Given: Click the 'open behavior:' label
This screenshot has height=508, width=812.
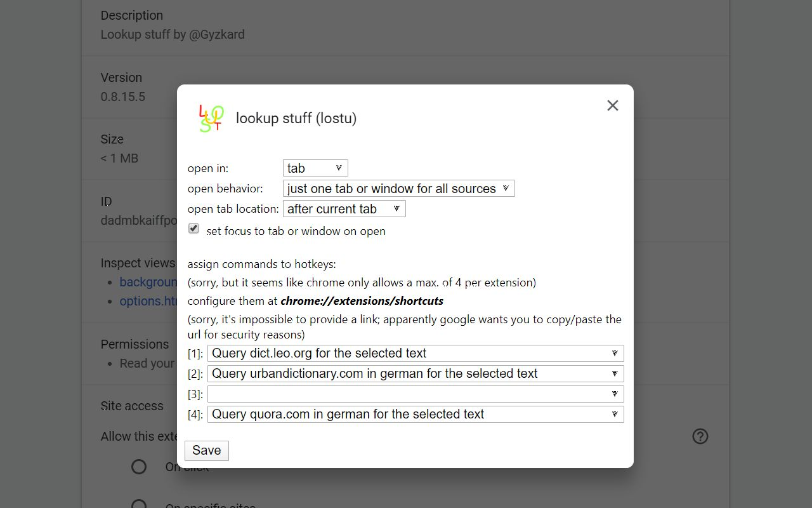Looking at the screenshot, I should coord(225,189).
